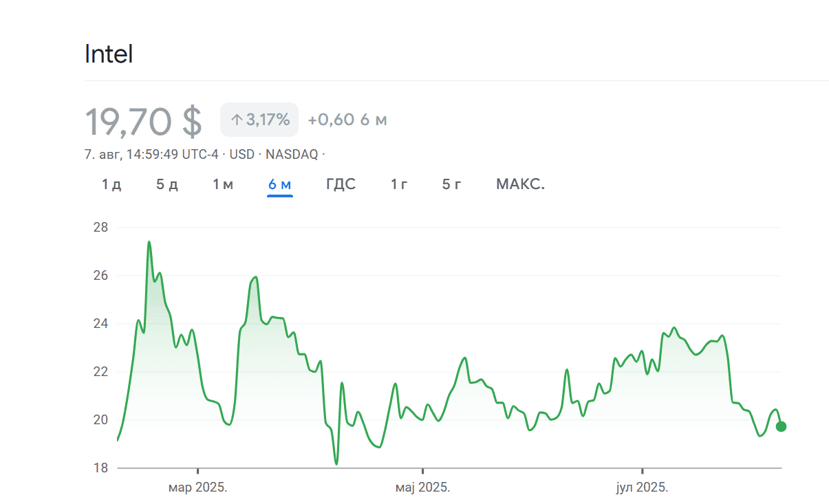
Task: Click the green end-point dot on chart
Action: (781, 426)
